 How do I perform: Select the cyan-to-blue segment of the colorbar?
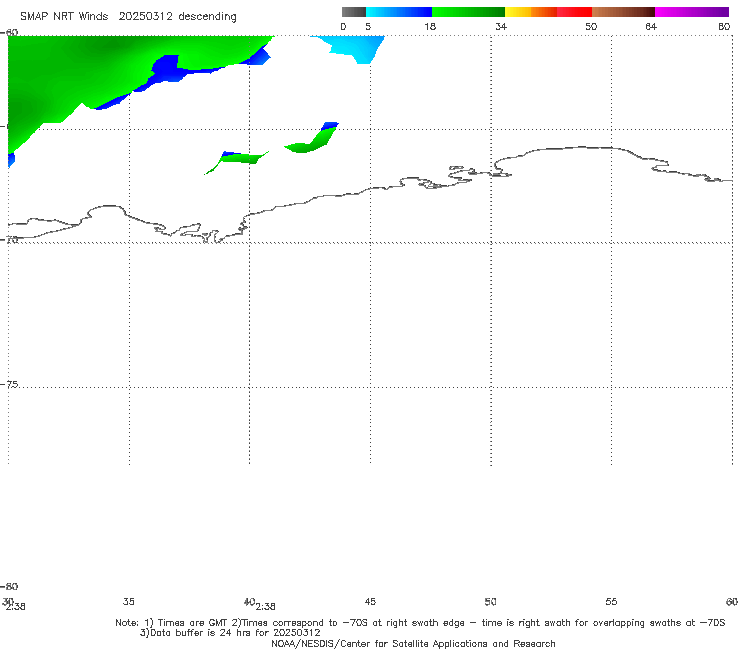tap(399, 12)
